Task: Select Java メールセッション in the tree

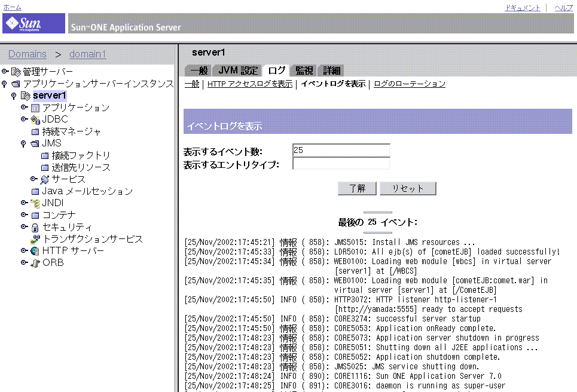Action: pyautogui.click(x=87, y=191)
